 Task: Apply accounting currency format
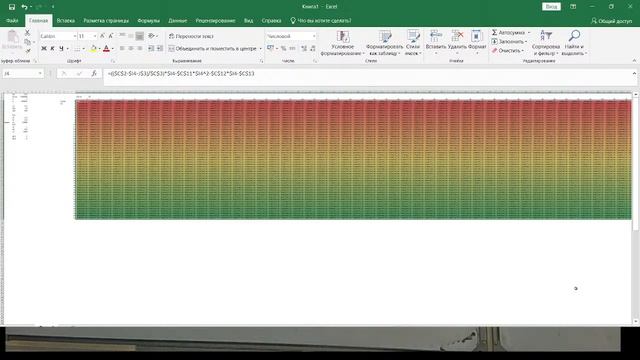270,49
